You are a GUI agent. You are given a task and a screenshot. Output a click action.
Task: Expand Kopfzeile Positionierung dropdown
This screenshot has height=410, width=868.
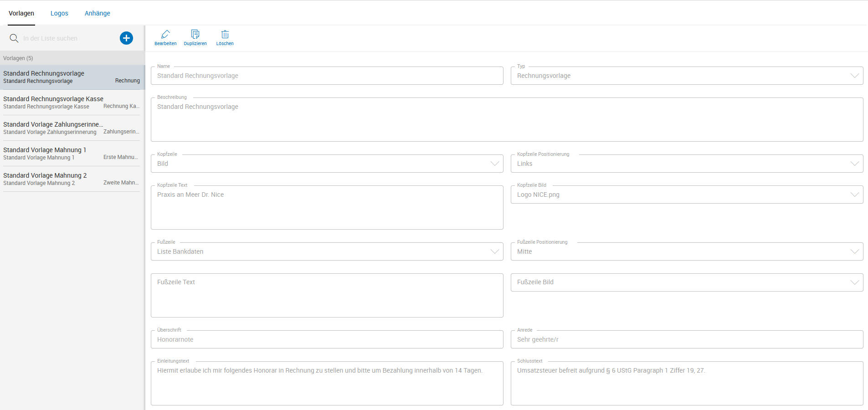(854, 164)
